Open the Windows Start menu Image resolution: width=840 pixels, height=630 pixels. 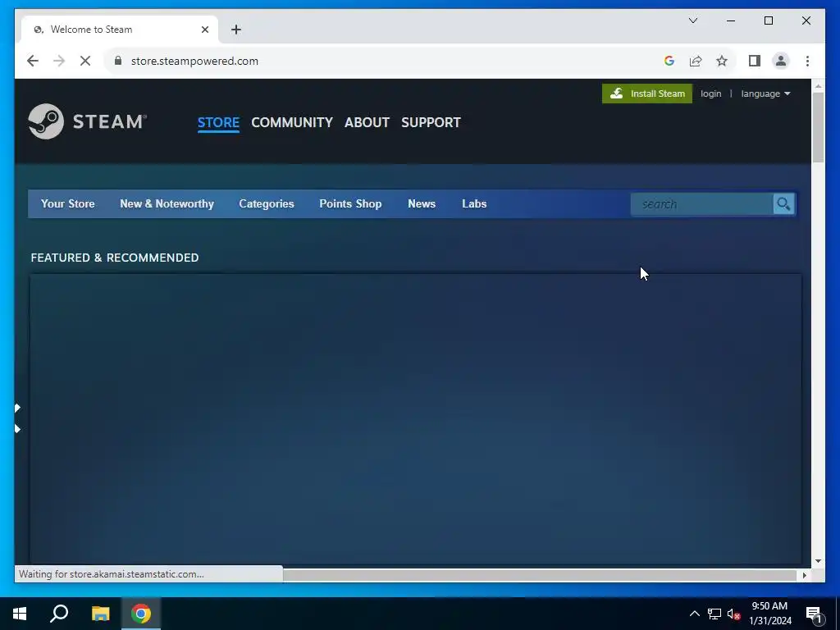click(x=20, y=614)
